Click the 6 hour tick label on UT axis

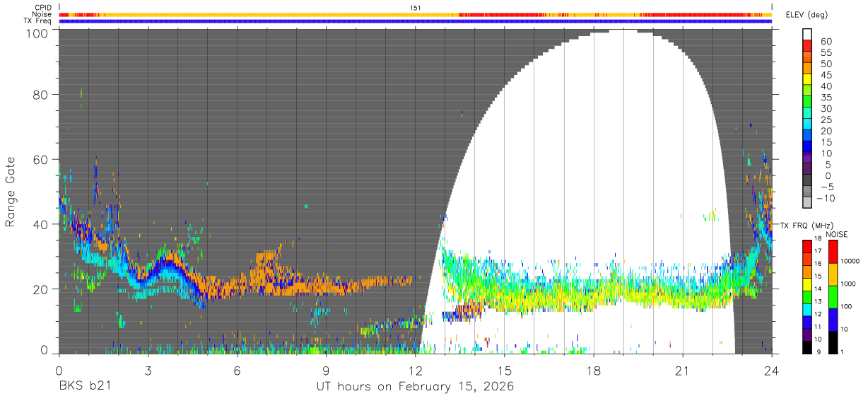point(237,370)
